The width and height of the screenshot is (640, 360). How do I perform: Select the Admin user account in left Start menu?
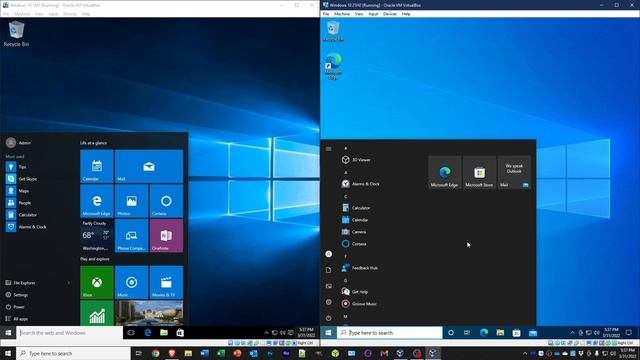[18, 143]
